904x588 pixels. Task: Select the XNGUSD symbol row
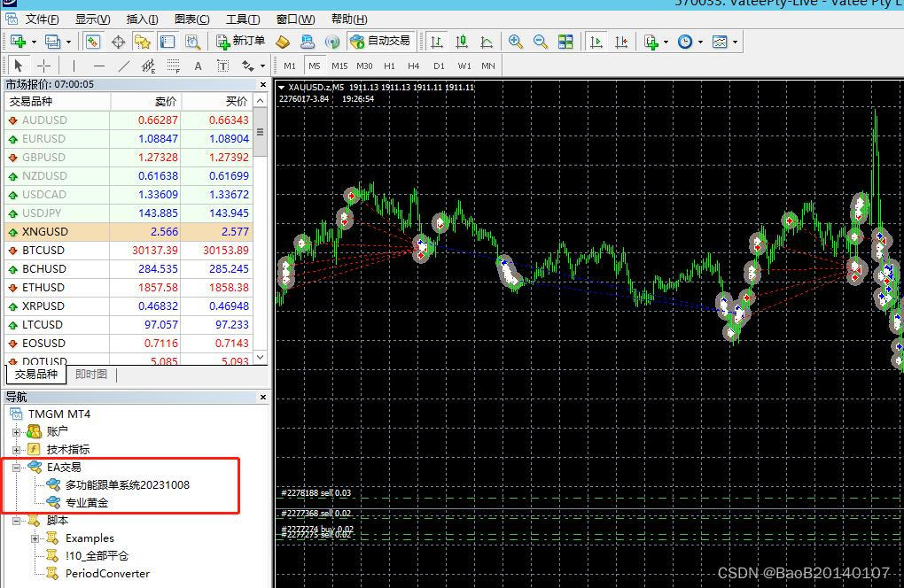tap(129, 231)
